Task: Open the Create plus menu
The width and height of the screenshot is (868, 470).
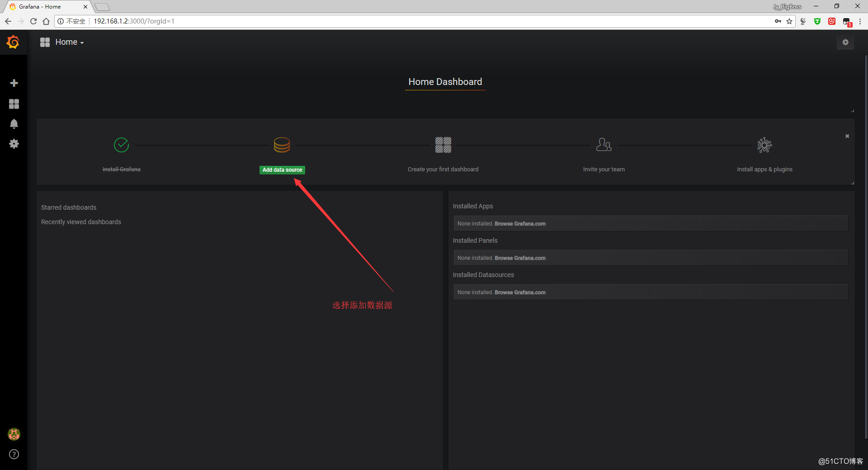Action: (x=14, y=83)
